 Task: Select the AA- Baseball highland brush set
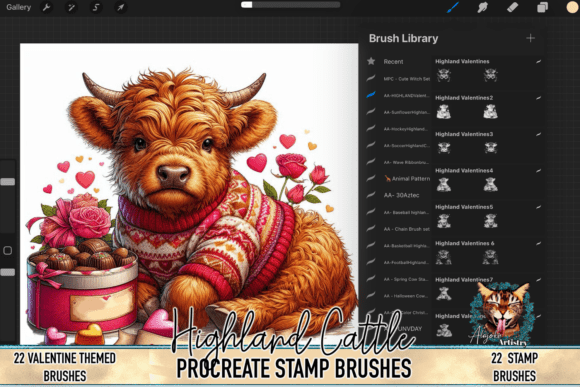tap(398, 212)
